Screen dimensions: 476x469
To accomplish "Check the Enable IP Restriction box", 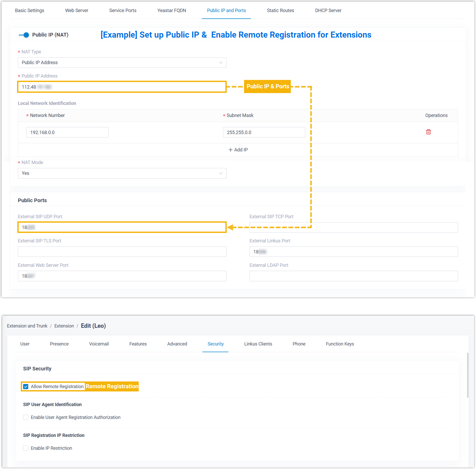I will 26,448.
